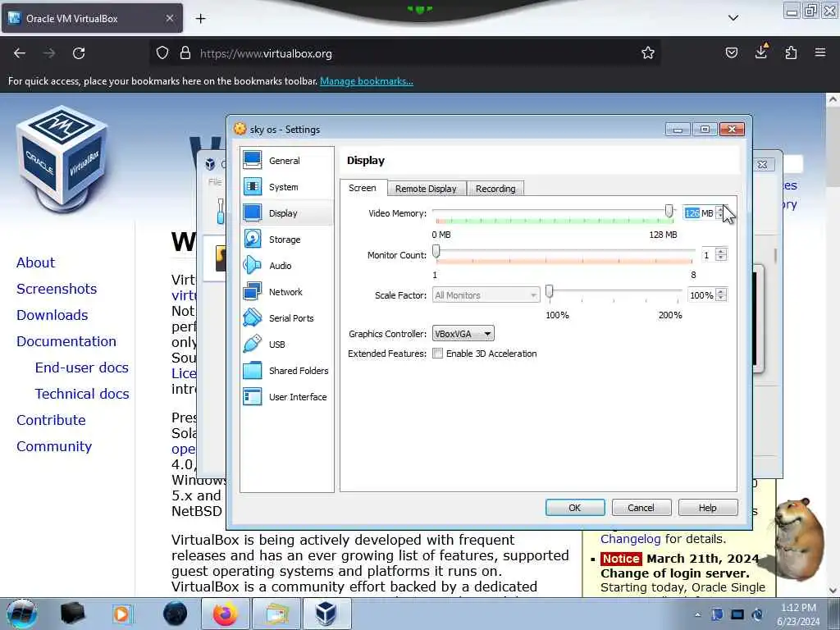Open the End-user docs link
The height and width of the screenshot is (630, 840).
82,367
